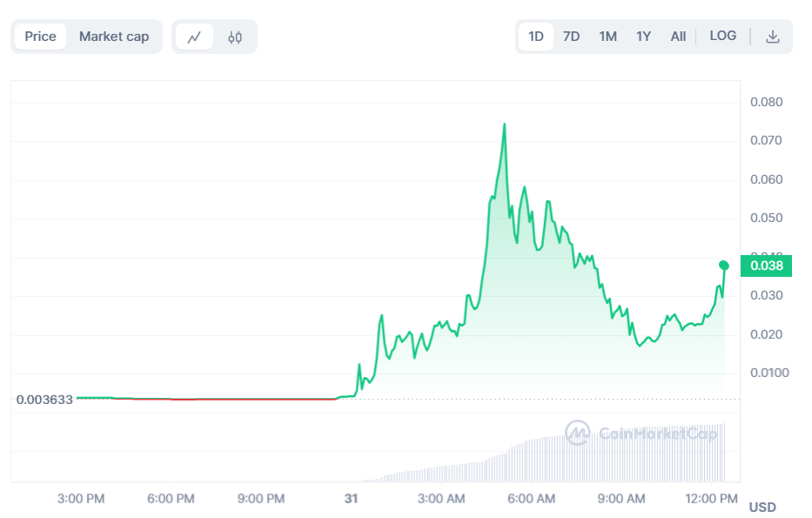Switch to line chart view
The height and width of the screenshot is (518, 812).
click(194, 37)
